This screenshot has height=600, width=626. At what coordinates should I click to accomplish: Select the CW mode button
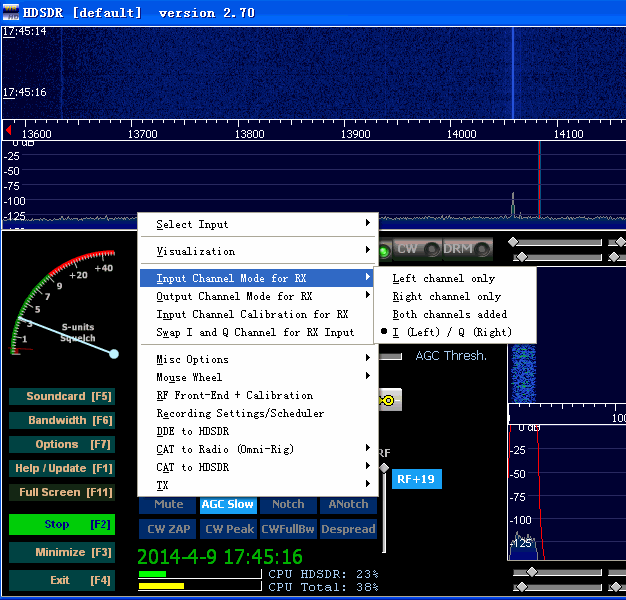[x=417, y=249]
